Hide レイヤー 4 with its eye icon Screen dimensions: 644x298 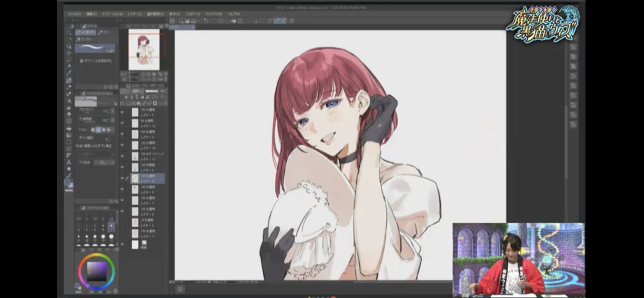click(122, 167)
